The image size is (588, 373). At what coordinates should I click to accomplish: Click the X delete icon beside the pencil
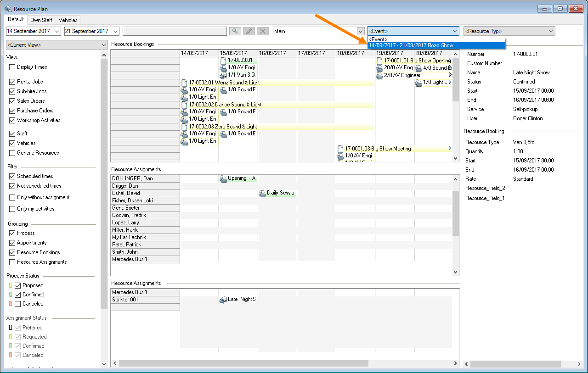tap(262, 31)
